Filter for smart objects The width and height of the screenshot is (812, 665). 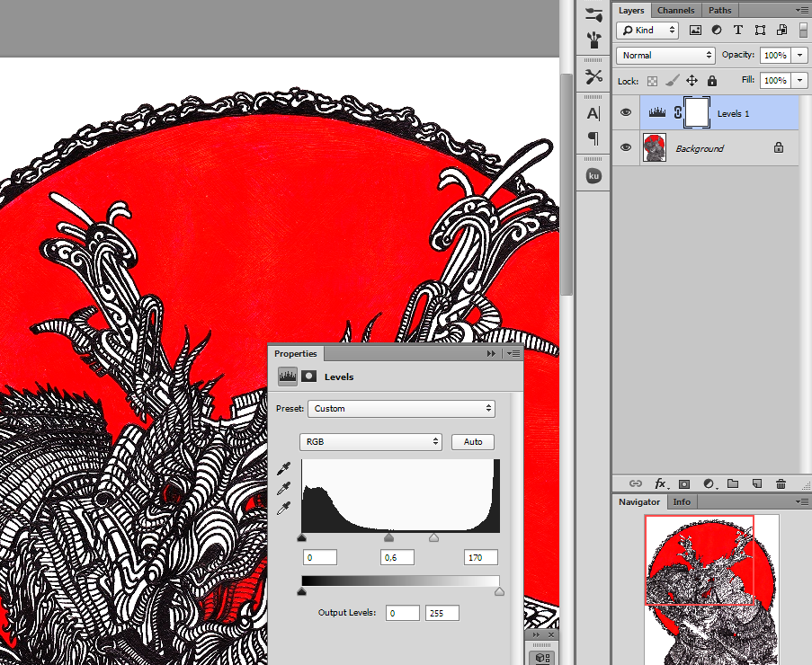(781, 30)
